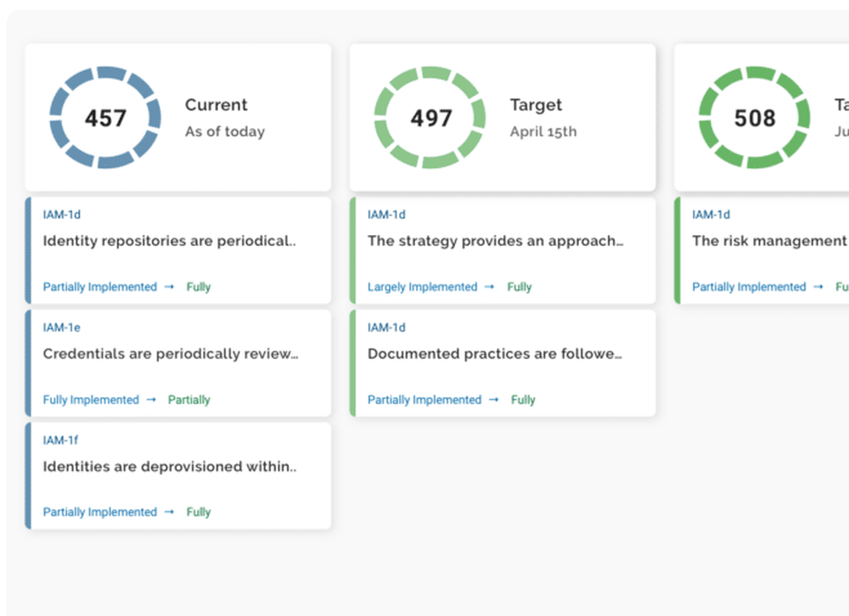Click the arrow icon in The risk management card
Screen dimensions: 849x616
[818, 286]
